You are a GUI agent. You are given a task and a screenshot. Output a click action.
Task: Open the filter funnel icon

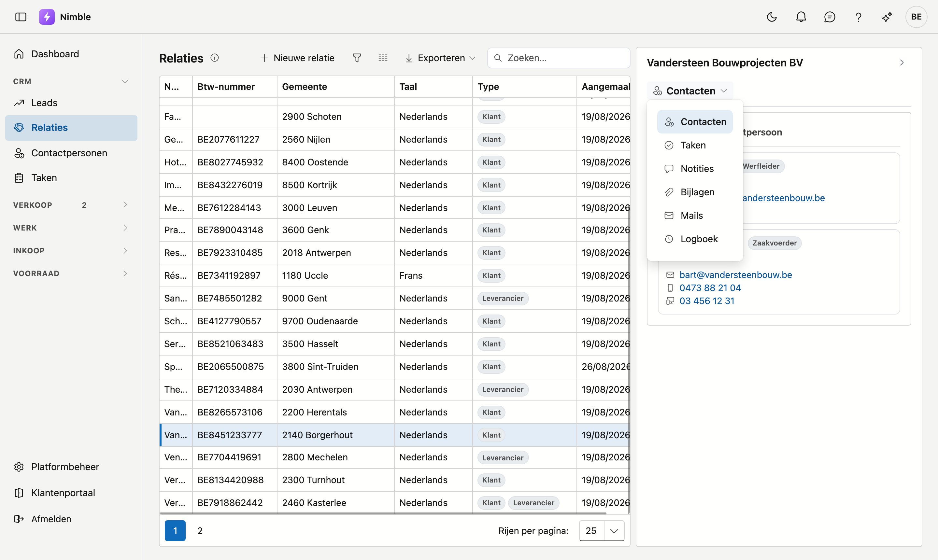point(357,58)
